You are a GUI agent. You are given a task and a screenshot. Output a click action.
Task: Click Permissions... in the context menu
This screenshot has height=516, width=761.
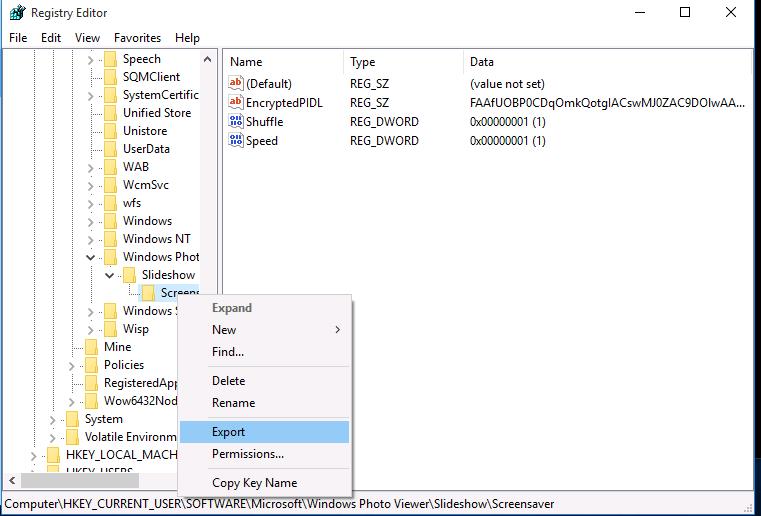[248, 454]
